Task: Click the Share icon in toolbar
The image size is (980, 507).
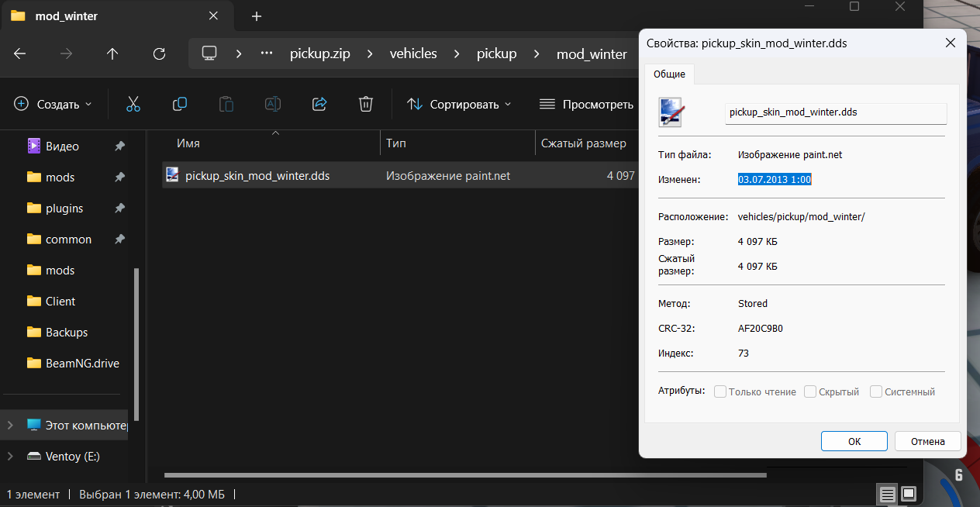Action: coord(319,104)
